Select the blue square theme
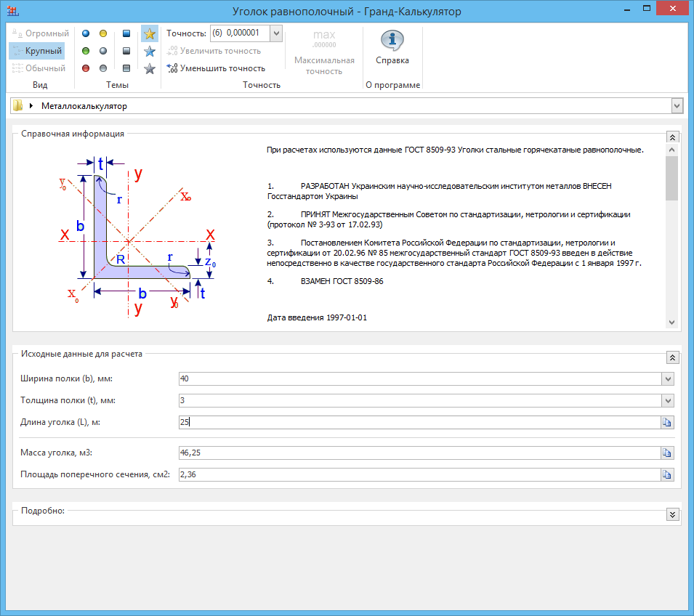The image size is (694, 616). coord(126,33)
